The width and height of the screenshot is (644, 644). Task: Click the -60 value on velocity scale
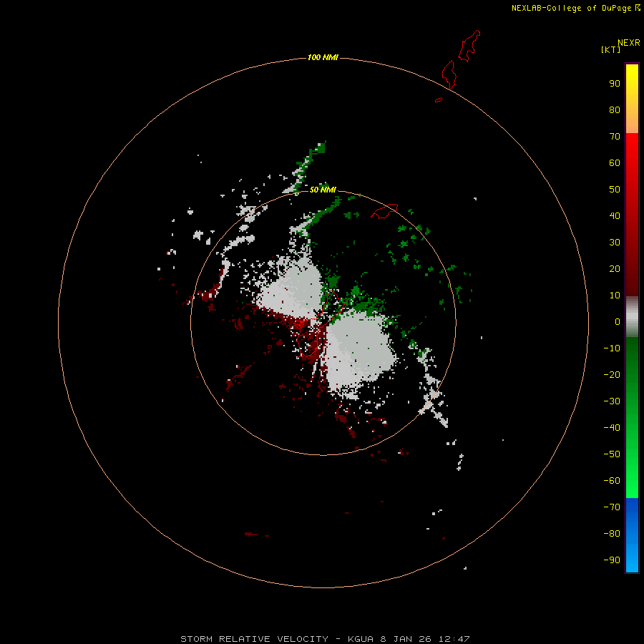[612, 481]
